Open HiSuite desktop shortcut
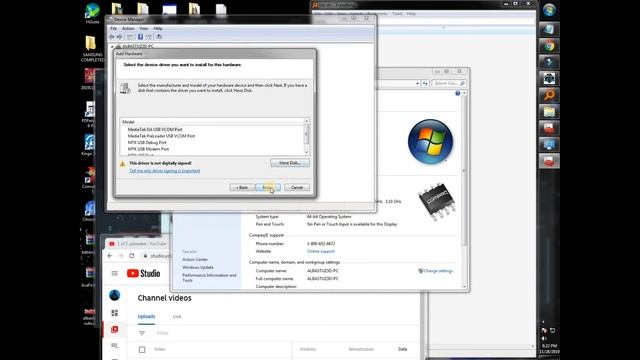 (x=93, y=13)
